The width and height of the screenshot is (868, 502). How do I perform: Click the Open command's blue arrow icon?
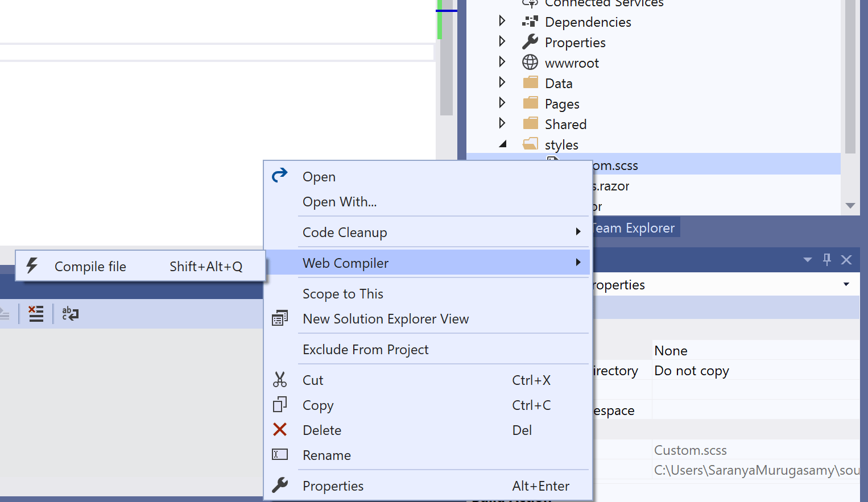click(279, 175)
